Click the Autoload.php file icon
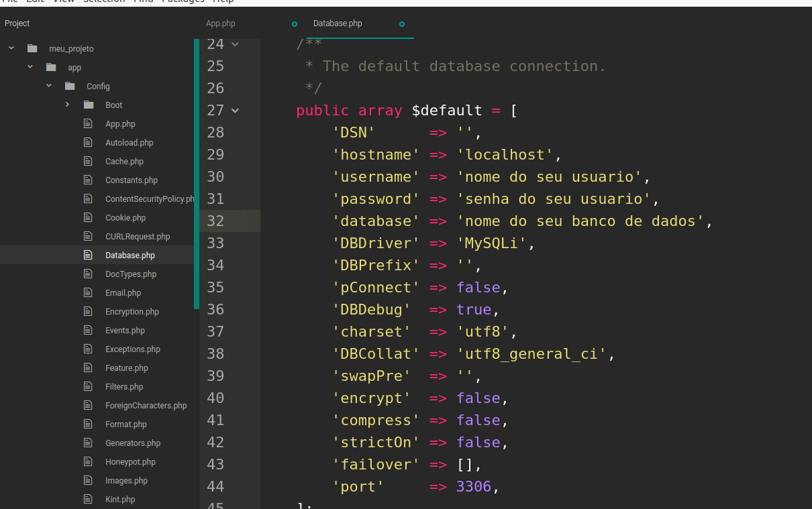812x509 pixels. pos(88,142)
